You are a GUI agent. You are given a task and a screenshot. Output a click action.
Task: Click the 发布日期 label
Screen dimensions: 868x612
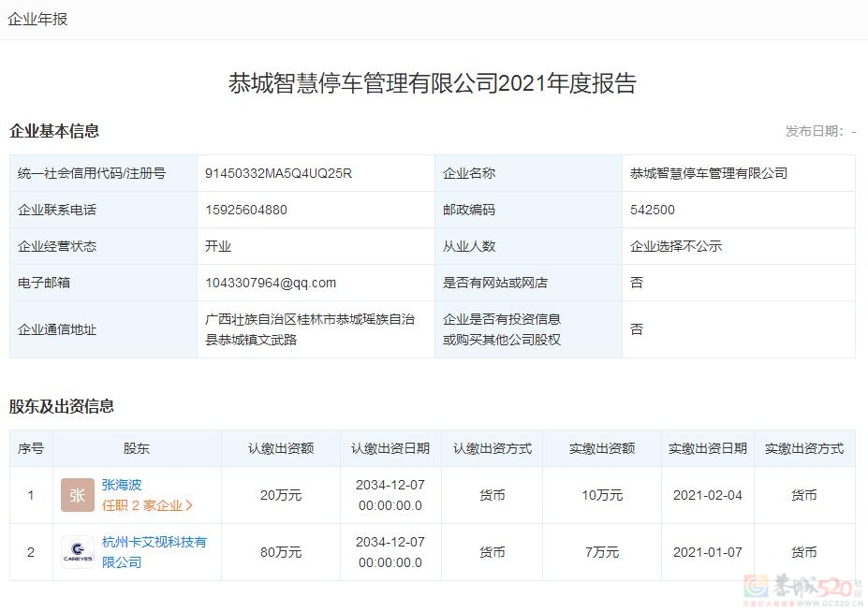[x=815, y=131]
